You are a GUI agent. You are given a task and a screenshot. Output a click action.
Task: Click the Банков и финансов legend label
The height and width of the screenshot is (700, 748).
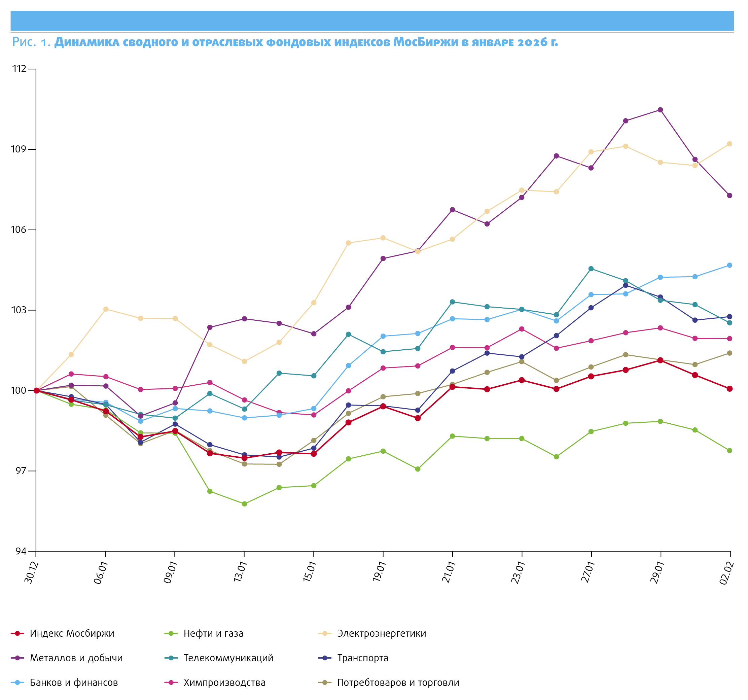(x=74, y=682)
